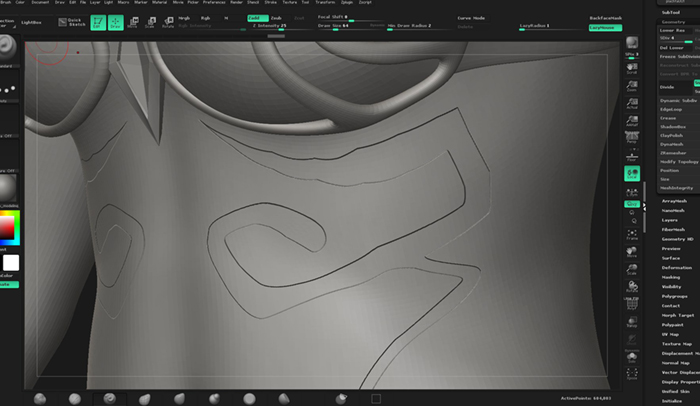Select the Edit mode icon
This screenshot has height=406, width=700.
(98, 23)
